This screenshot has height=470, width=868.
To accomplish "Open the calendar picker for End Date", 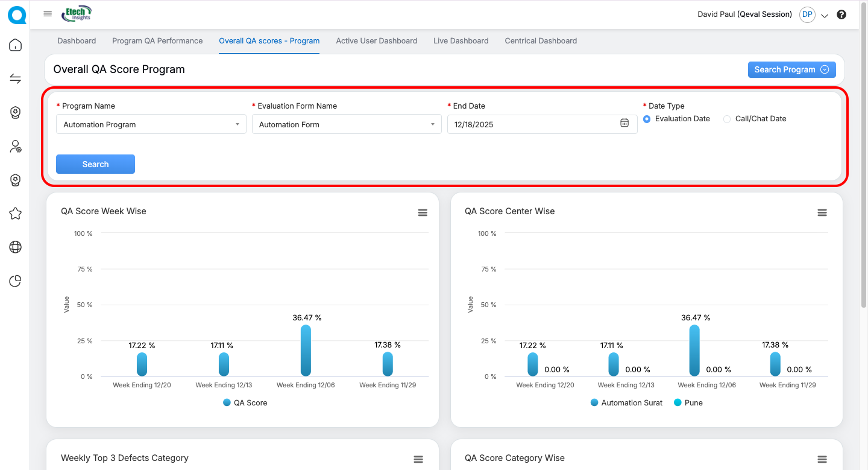I will tap(624, 123).
